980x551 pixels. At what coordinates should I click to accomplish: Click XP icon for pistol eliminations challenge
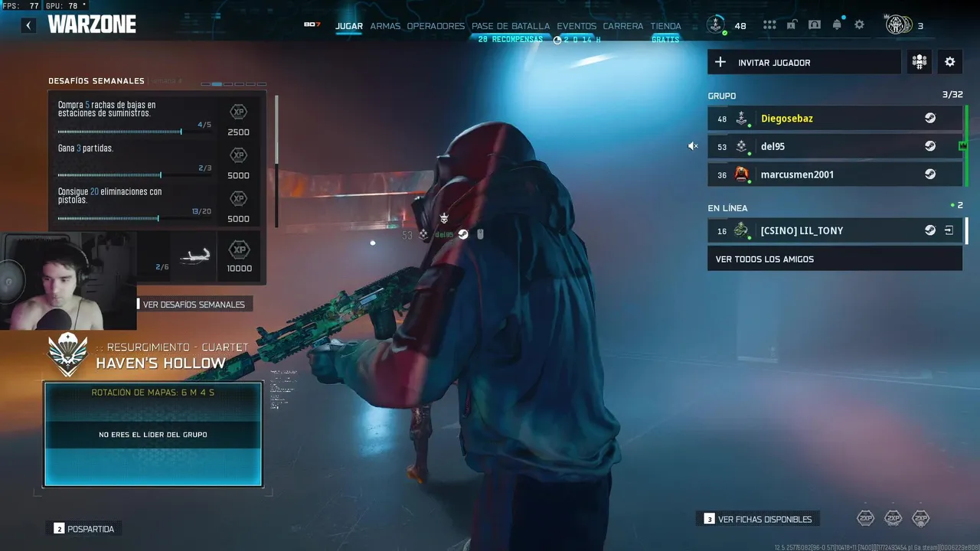(x=239, y=199)
